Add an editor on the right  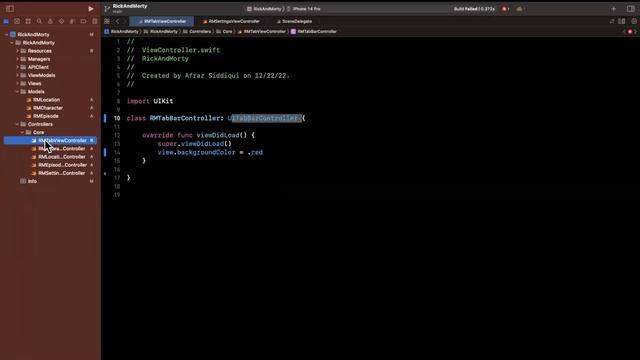(x=634, y=21)
